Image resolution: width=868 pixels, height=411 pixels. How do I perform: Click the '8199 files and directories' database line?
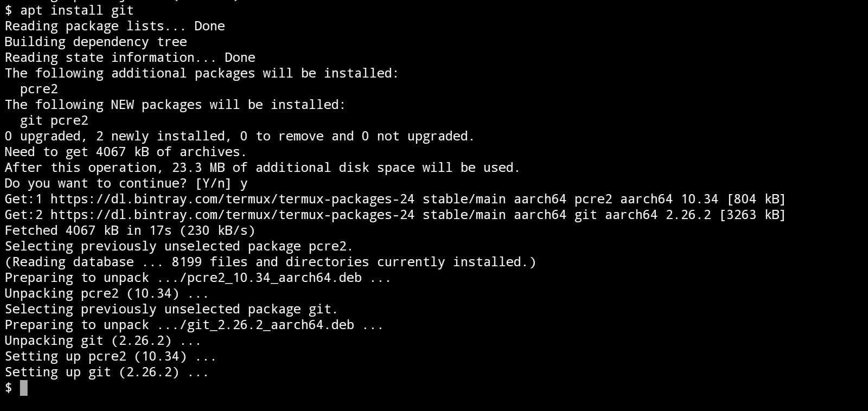[270, 262]
